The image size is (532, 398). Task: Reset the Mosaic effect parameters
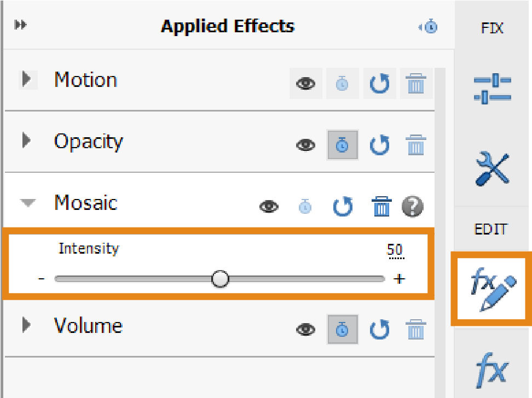(343, 207)
